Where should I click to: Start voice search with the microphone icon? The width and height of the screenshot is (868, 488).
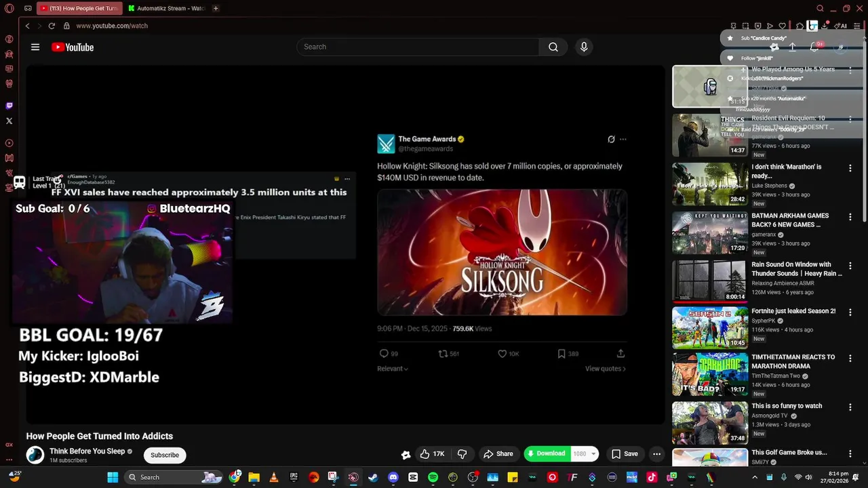click(584, 47)
